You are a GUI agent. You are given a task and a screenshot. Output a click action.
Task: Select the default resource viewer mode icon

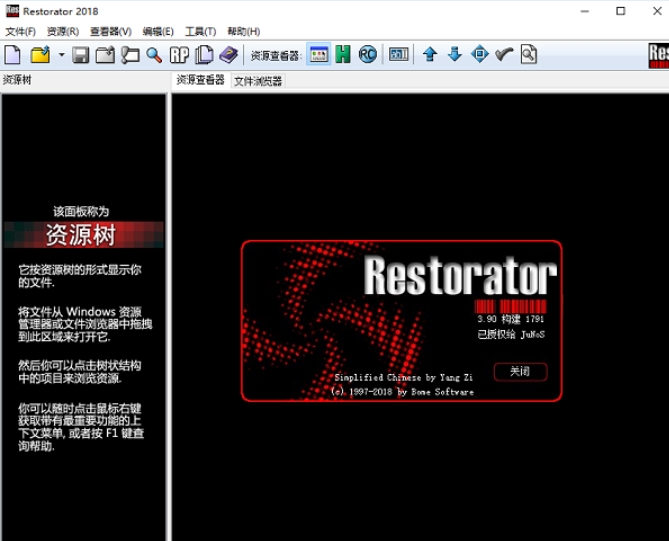click(x=319, y=55)
